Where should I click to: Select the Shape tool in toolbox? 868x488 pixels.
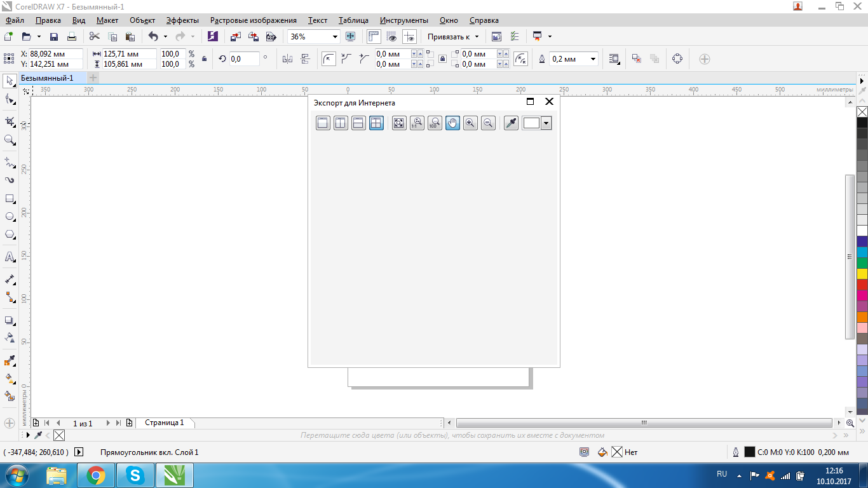click(10, 100)
